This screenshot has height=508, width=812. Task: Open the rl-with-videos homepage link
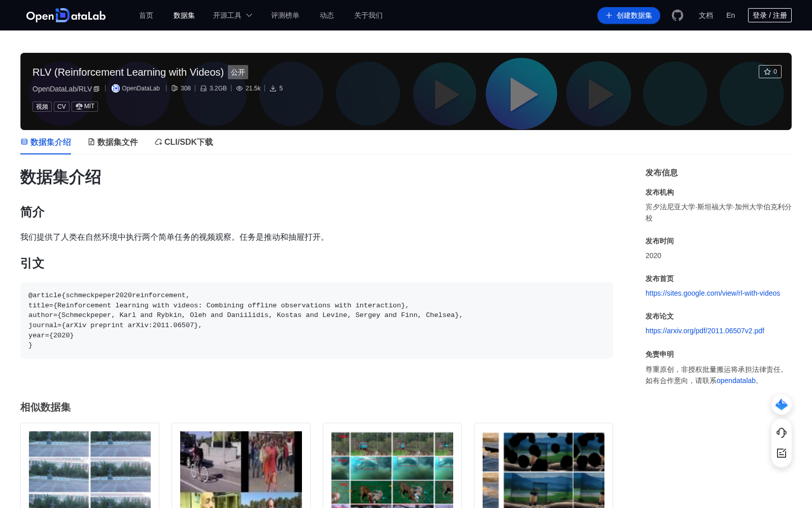coord(713,293)
